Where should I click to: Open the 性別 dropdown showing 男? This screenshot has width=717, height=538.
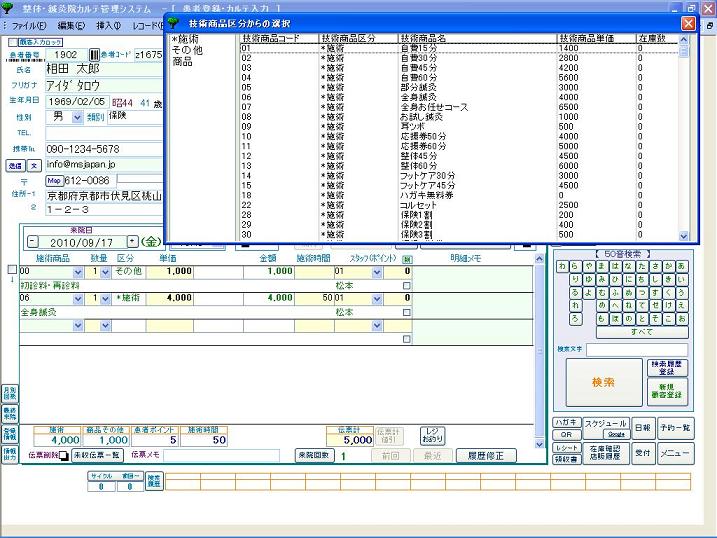click(x=77, y=117)
